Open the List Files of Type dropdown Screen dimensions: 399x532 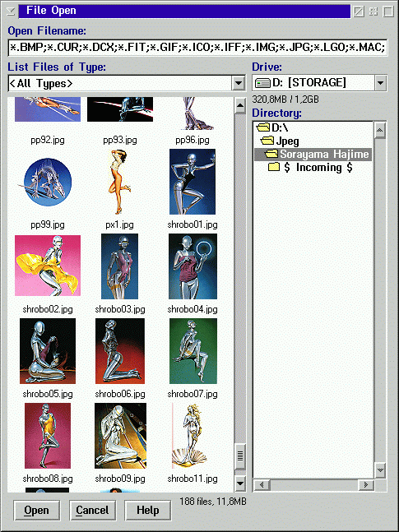pos(239,83)
